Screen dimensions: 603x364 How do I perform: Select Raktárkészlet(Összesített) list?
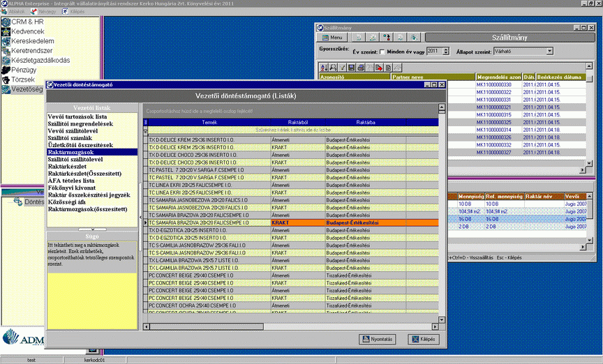(x=84, y=174)
